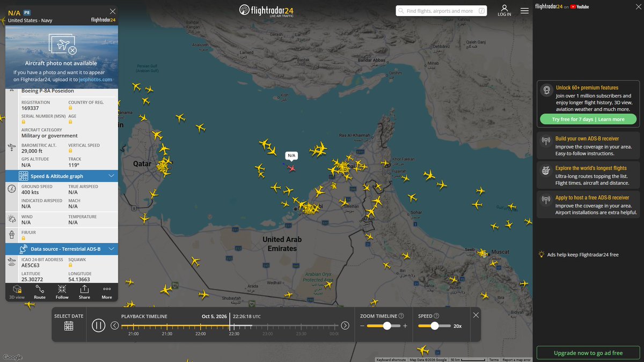The image size is (644, 362).
Task: Open Keyboard shortcuts link on map
Action: tap(391, 360)
